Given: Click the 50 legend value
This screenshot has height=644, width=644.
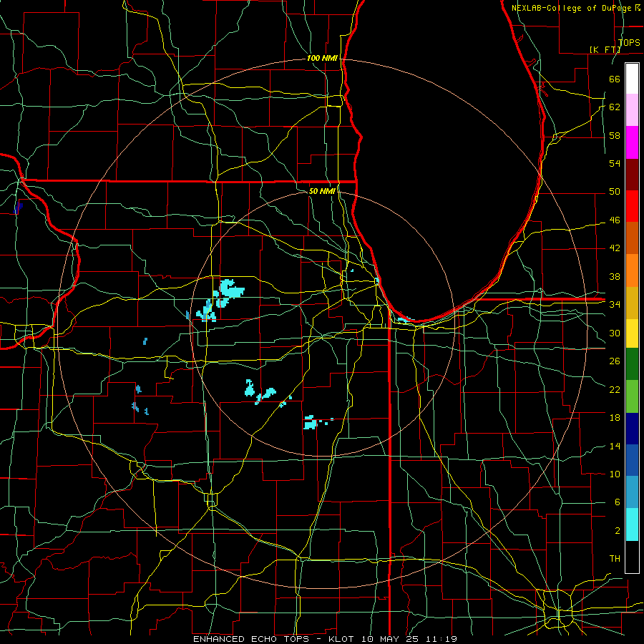Looking at the screenshot, I should pos(615,192).
